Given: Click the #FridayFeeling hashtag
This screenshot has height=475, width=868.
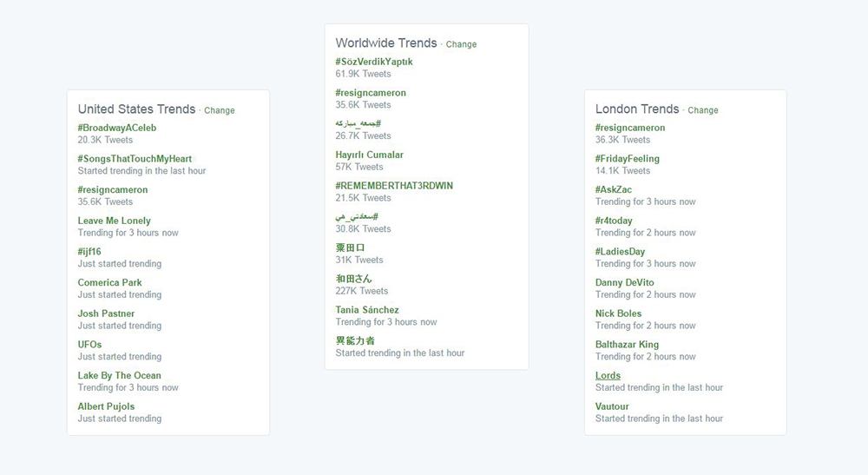Looking at the screenshot, I should [x=628, y=159].
